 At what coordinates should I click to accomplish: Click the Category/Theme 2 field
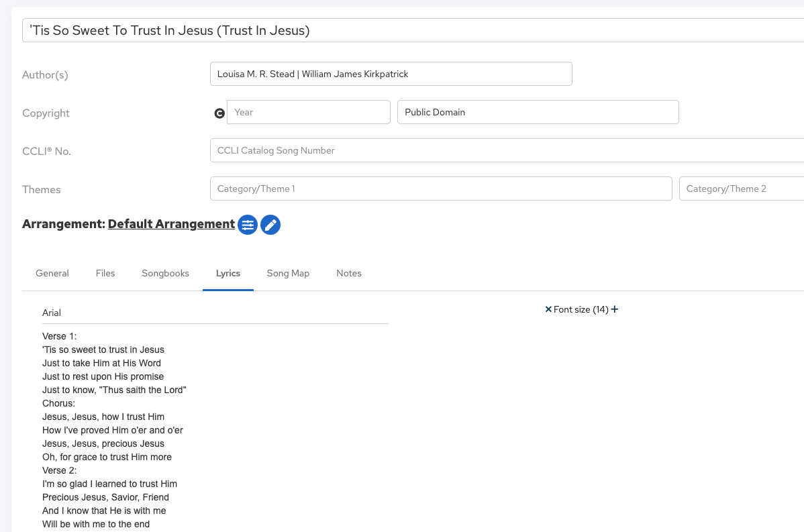pos(742,189)
